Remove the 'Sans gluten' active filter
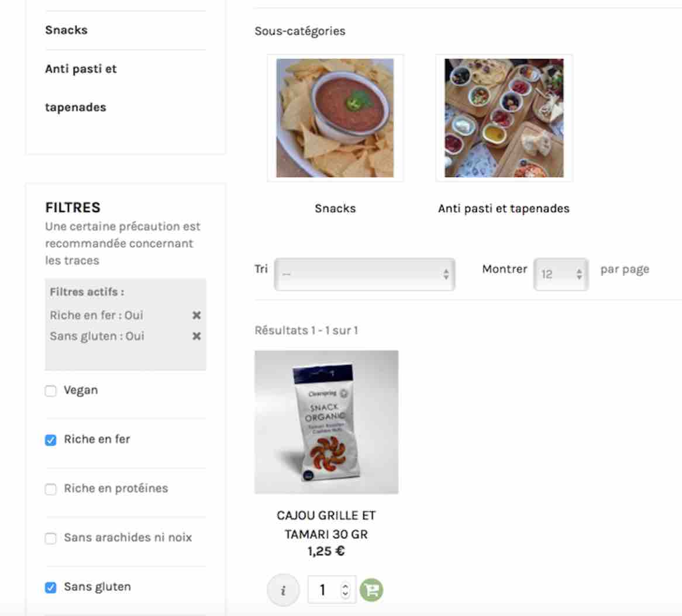This screenshot has height=616, width=682. 197,336
